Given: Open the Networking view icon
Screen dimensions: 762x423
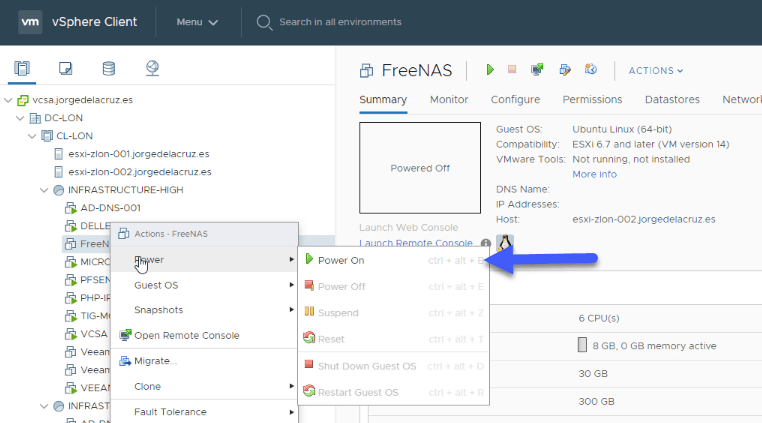Looking at the screenshot, I should [x=153, y=69].
